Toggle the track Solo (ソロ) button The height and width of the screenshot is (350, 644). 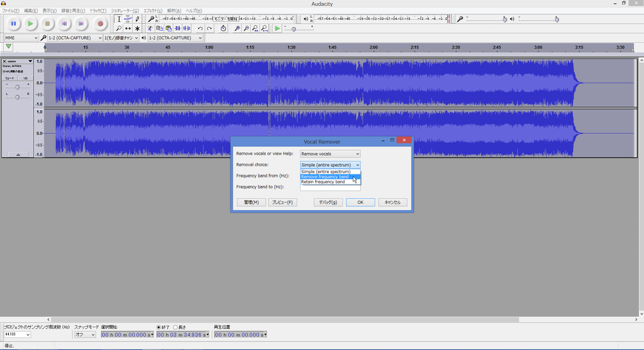(x=25, y=78)
